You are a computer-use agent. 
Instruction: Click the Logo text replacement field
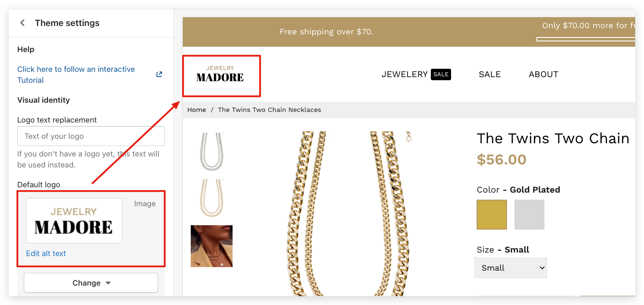[x=91, y=136]
